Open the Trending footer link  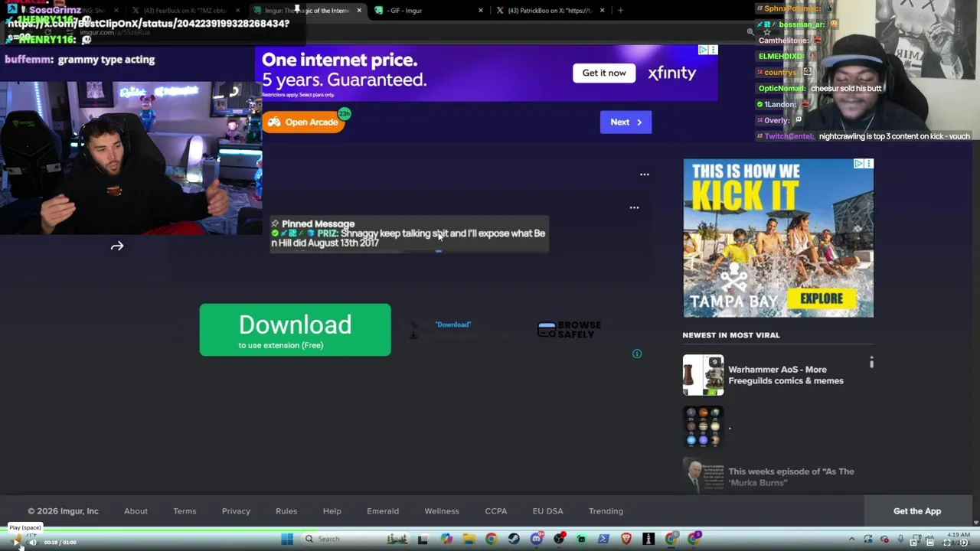tap(606, 511)
